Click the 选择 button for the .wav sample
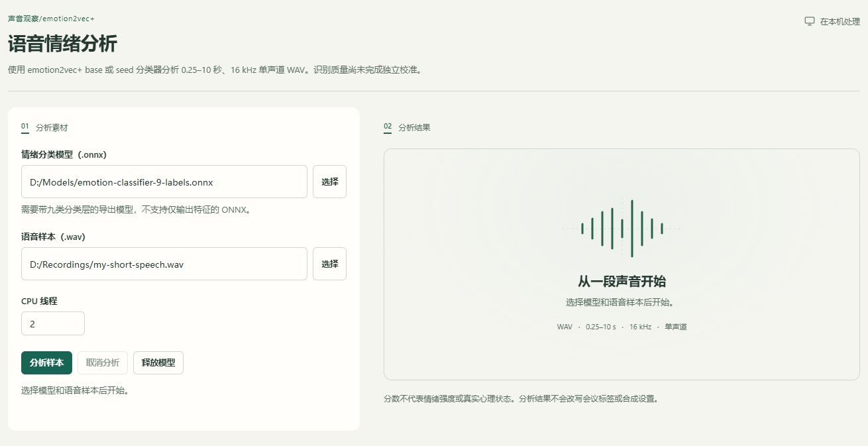This screenshot has height=446, width=868. coord(329,264)
